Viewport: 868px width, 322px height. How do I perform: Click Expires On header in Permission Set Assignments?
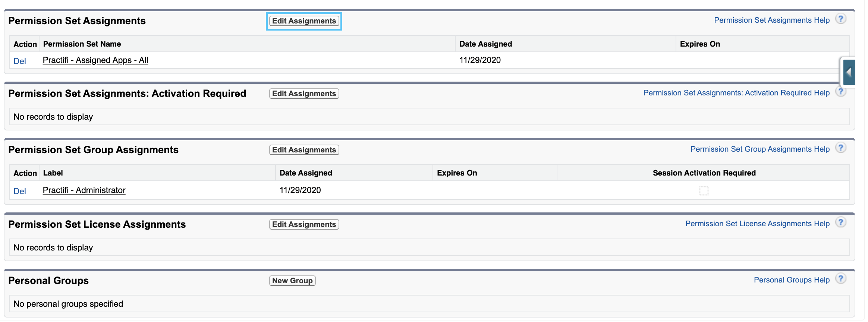pos(700,44)
